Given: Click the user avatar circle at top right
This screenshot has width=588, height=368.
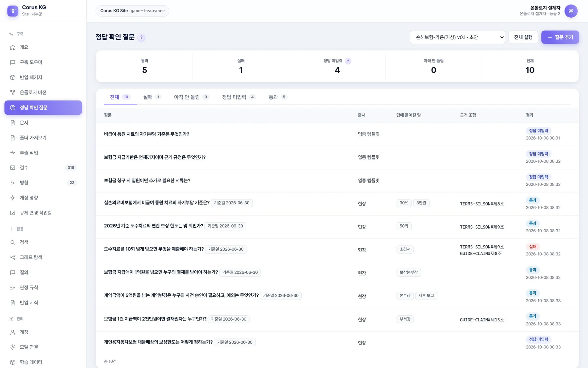Looking at the screenshot, I should tap(571, 11).
